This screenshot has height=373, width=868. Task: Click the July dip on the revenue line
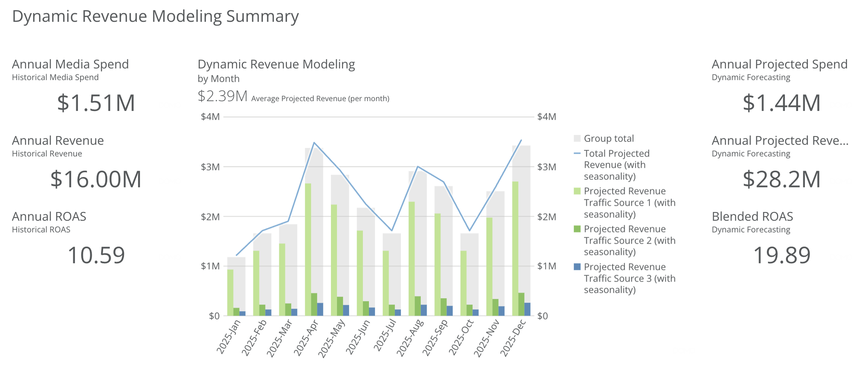point(392,231)
